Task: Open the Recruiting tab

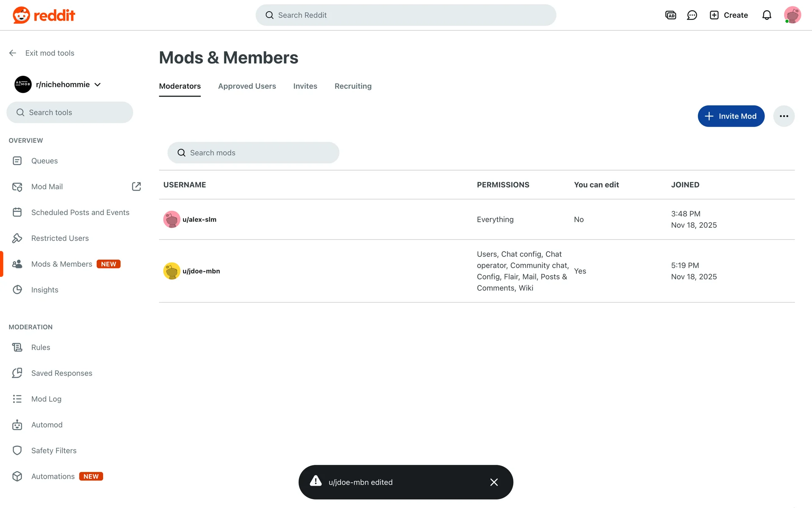Action: (353, 86)
